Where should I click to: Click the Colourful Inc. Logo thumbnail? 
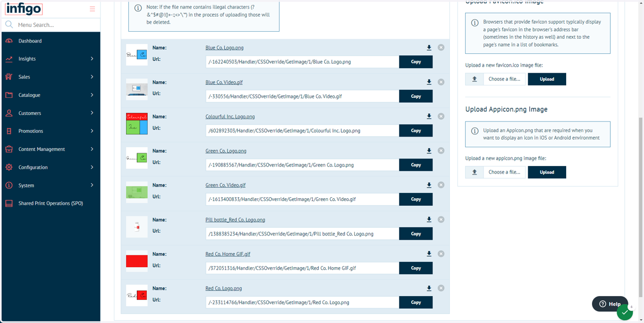pos(137,124)
